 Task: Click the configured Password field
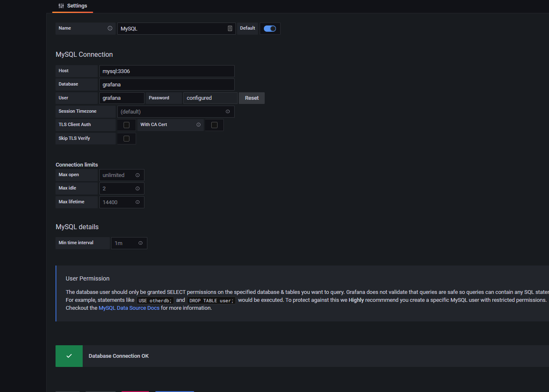click(x=210, y=98)
